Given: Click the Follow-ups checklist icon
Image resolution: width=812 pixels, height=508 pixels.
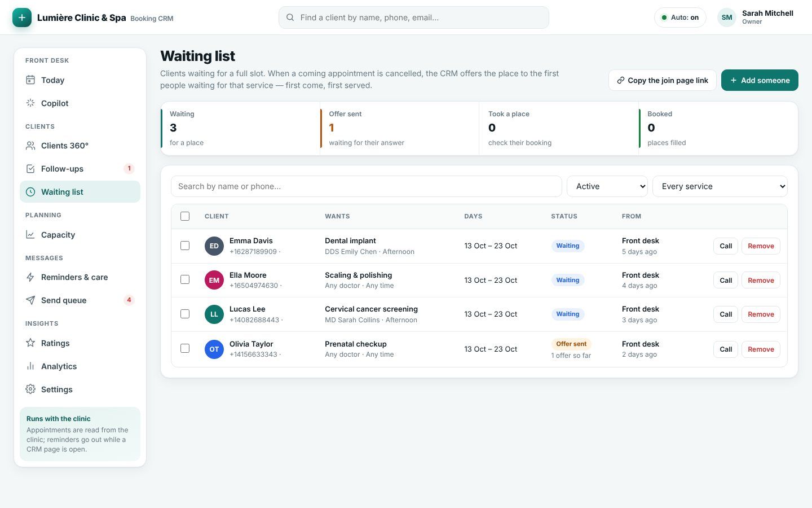Looking at the screenshot, I should tap(30, 169).
